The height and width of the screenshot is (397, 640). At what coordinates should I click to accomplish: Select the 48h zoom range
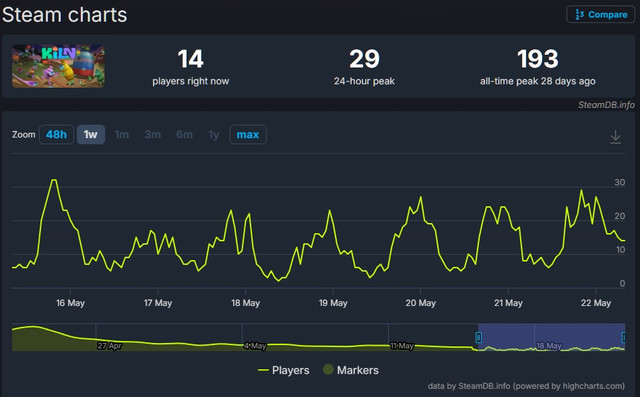pos(56,135)
